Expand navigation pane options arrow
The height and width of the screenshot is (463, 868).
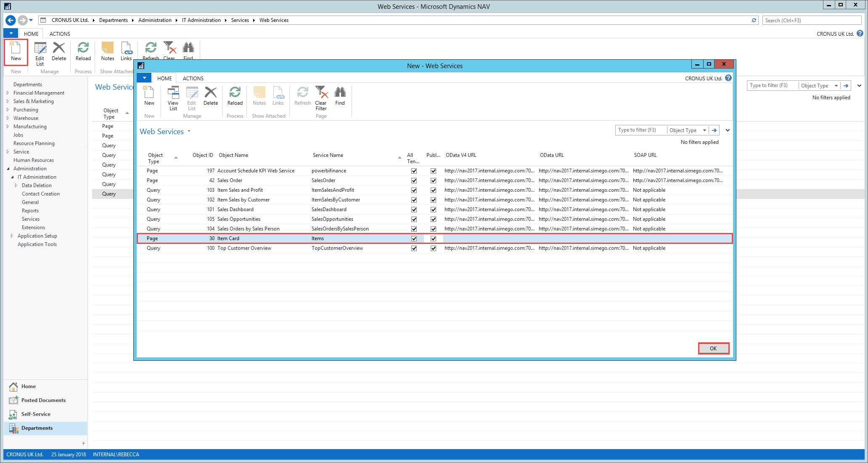pos(83,443)
